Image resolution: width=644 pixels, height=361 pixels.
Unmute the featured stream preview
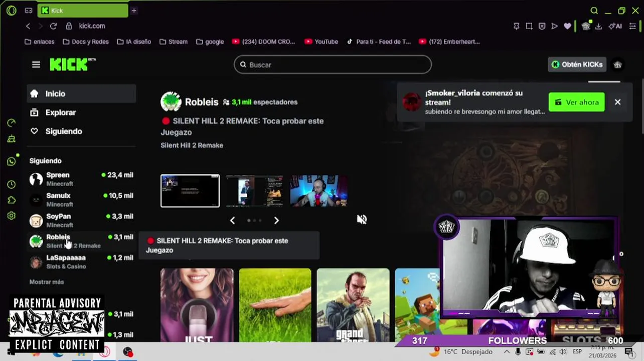[362, 220]
